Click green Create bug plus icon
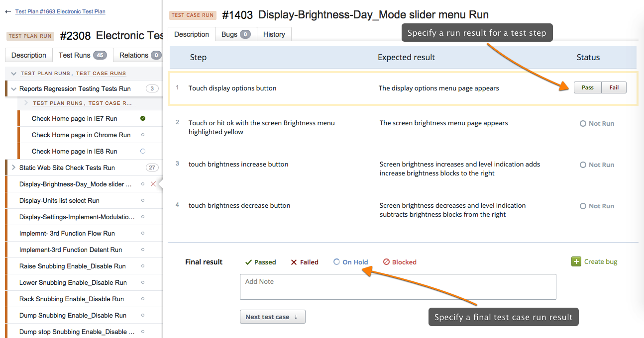This screenshot has width=644, height=338. [x=576, y=262]
